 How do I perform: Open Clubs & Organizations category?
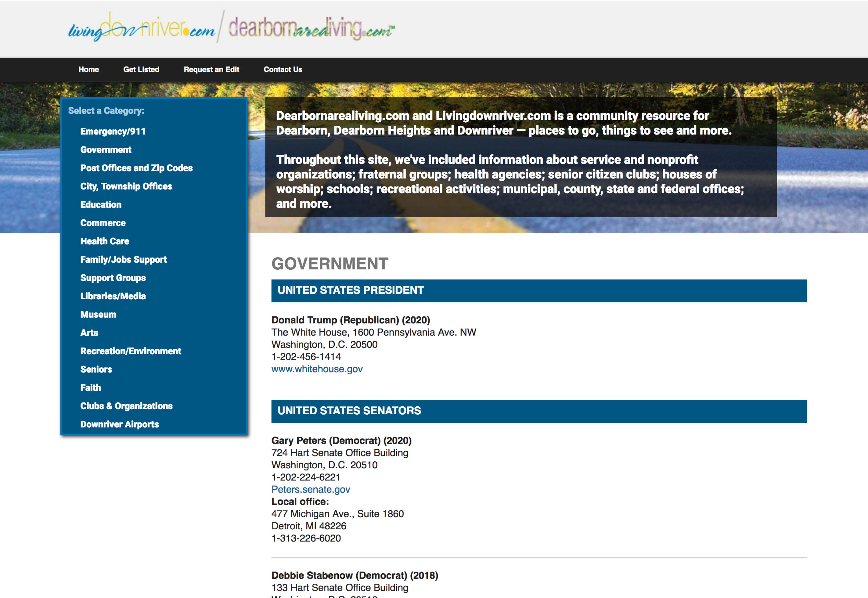[x=126, y=406]
